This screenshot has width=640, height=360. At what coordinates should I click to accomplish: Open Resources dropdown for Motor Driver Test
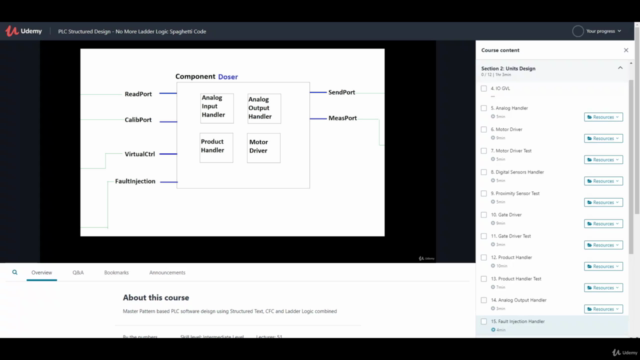pyautogui.click(x=603, y=160)
